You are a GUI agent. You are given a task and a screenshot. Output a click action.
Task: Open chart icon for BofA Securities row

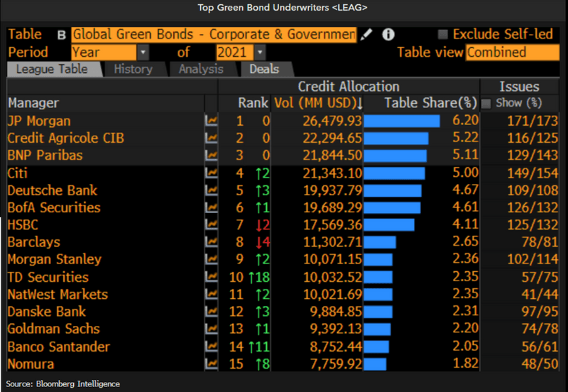[211, 207]
